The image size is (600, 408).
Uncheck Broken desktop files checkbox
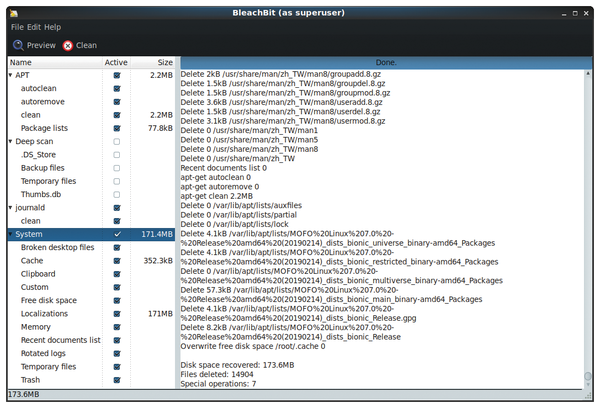tap(117, 248)
